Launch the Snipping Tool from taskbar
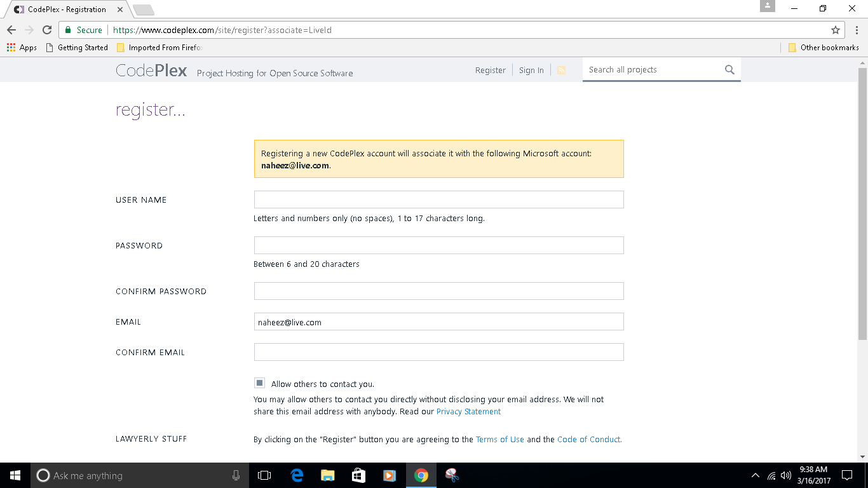Image resolution: width=868 pixels, height=488 pixels. pyautogui.click(x=452, y=475)
